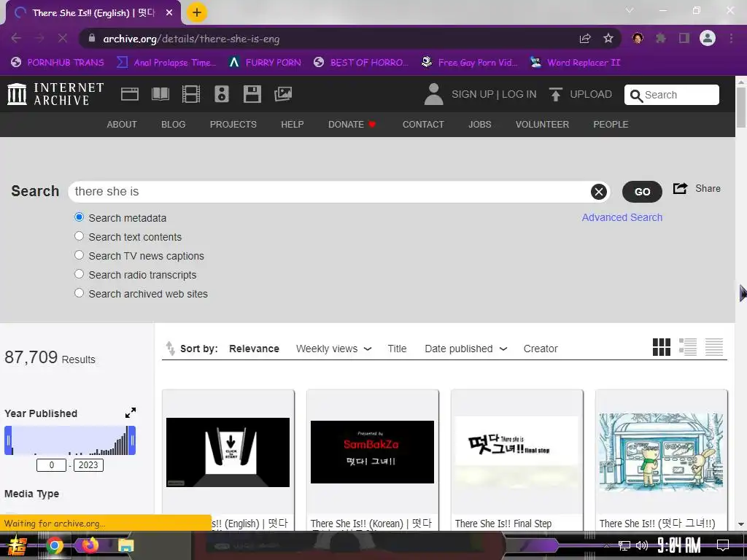The height and width of the screenshot is (560, 747).
Task: Clear the search box with the X icon
Action: point(599,192)
